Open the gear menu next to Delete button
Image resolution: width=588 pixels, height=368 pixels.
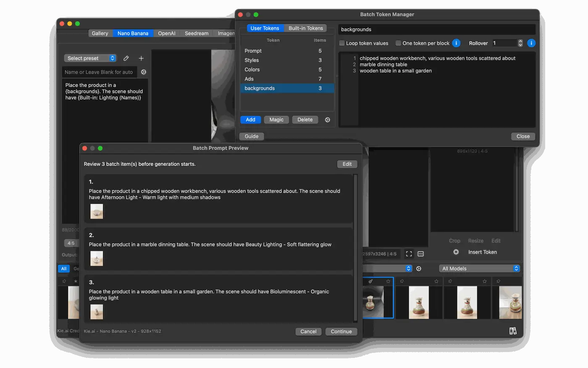(328, 120)
